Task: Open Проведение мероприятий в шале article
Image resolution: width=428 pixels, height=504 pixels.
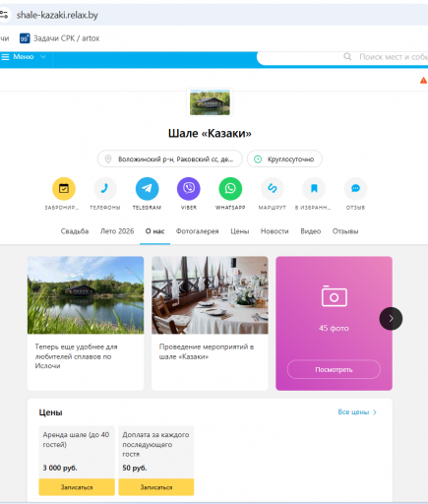Action: [207, 351]
